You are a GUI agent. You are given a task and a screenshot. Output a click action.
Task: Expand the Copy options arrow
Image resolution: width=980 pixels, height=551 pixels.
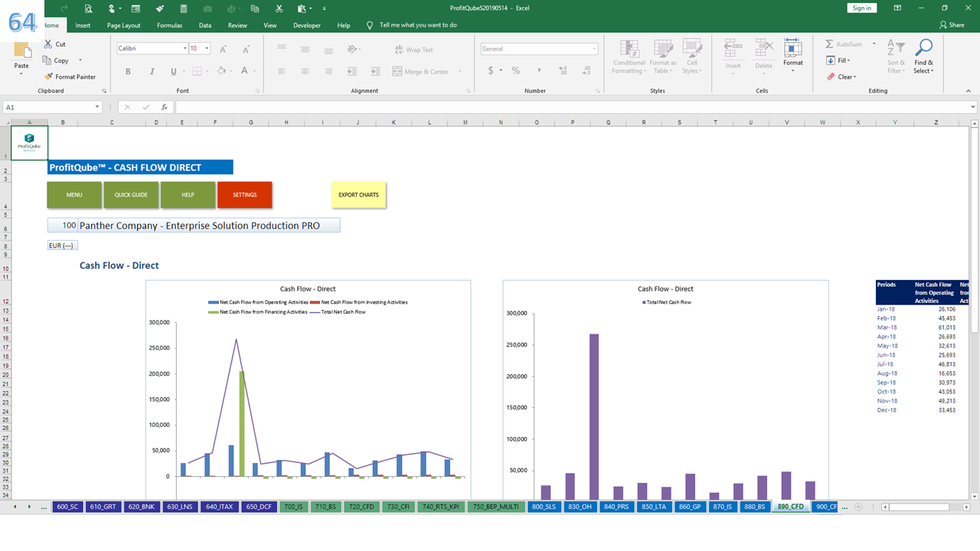80,60
